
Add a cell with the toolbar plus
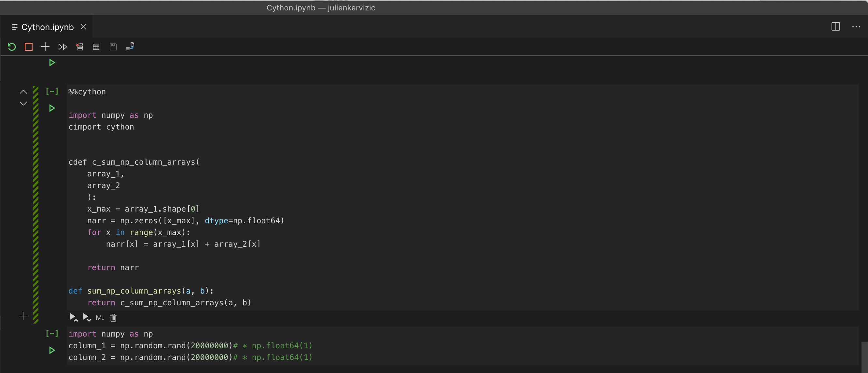click(x=45, y=47)
